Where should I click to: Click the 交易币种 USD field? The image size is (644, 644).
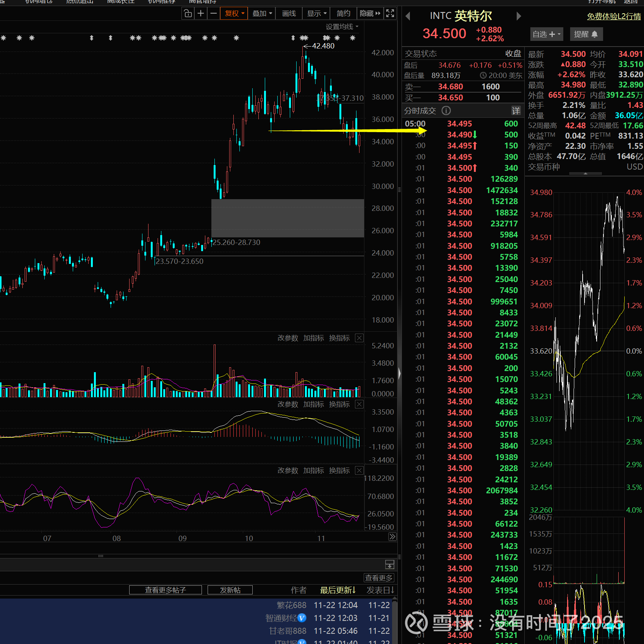click(586, 167)
